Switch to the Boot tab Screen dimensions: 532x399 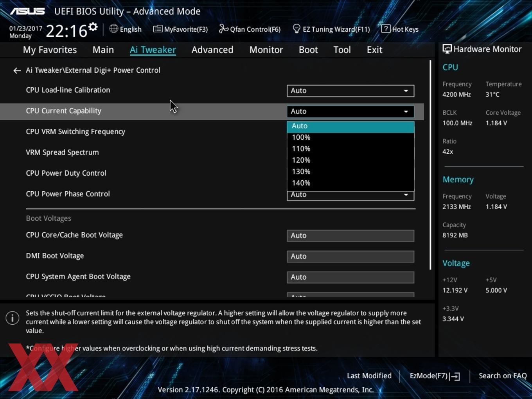click(308, 50)
